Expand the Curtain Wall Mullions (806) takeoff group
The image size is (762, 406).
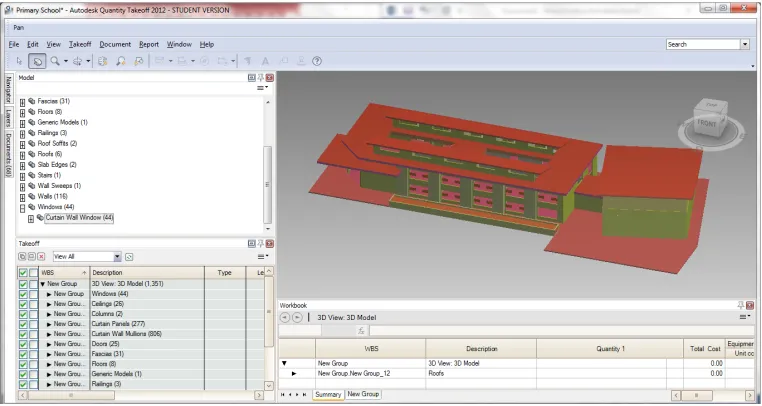(50, 334)
